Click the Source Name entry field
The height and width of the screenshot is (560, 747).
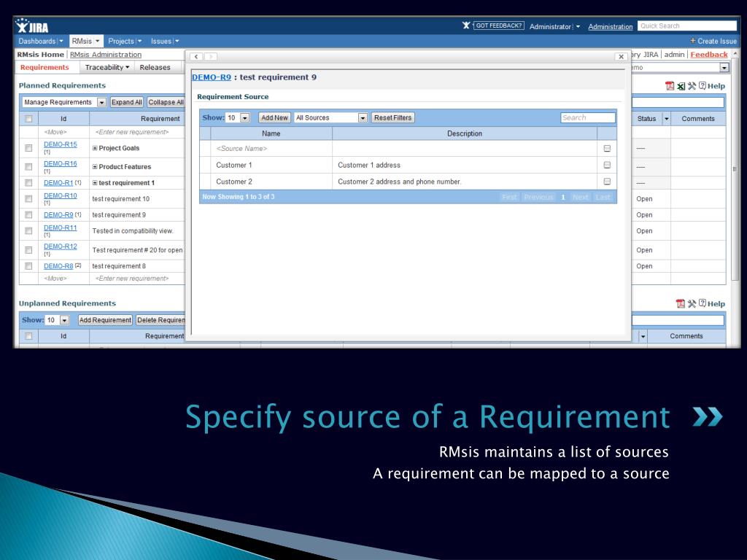tap(271, 149)
